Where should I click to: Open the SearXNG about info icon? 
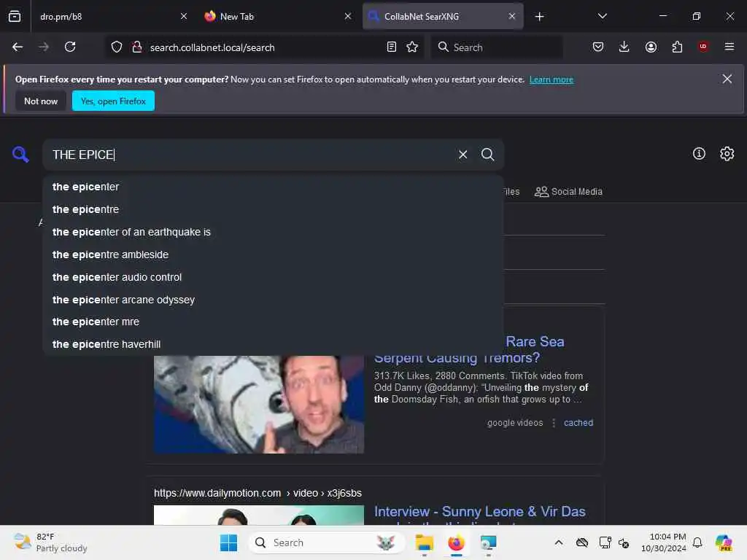click(699, 153)
